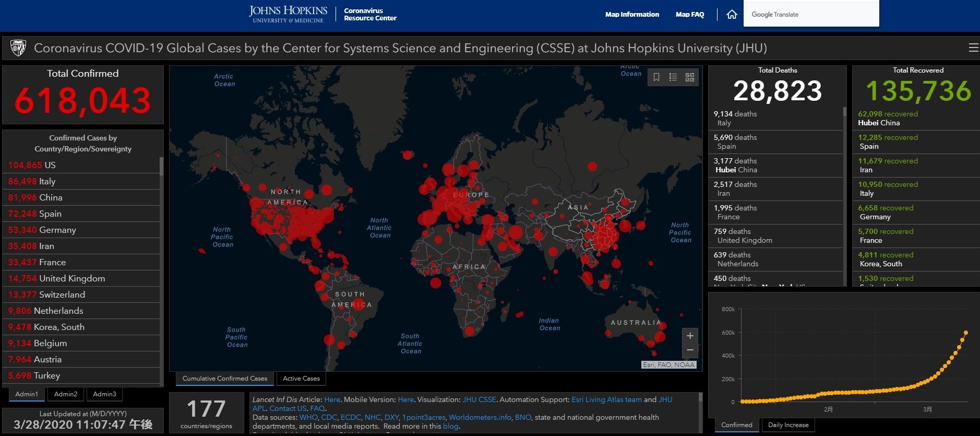Click Germany entry with 6,658 recovered
This screenshot has height=436, width=980.
coord(917,213)
